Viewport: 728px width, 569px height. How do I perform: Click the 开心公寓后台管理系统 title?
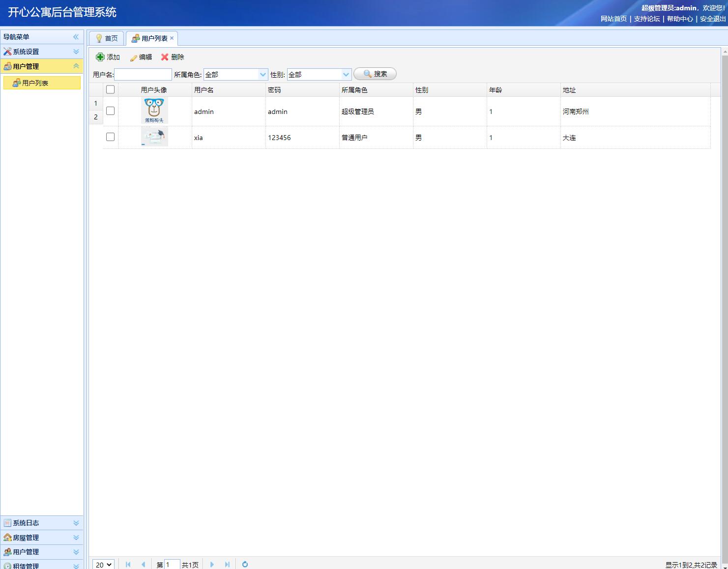click(x=62, y=12)
